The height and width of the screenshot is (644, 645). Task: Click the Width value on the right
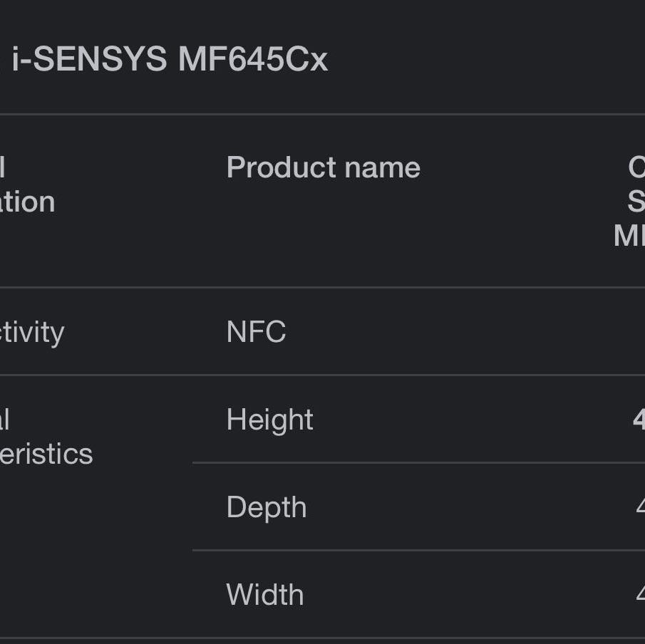[640, 595]
